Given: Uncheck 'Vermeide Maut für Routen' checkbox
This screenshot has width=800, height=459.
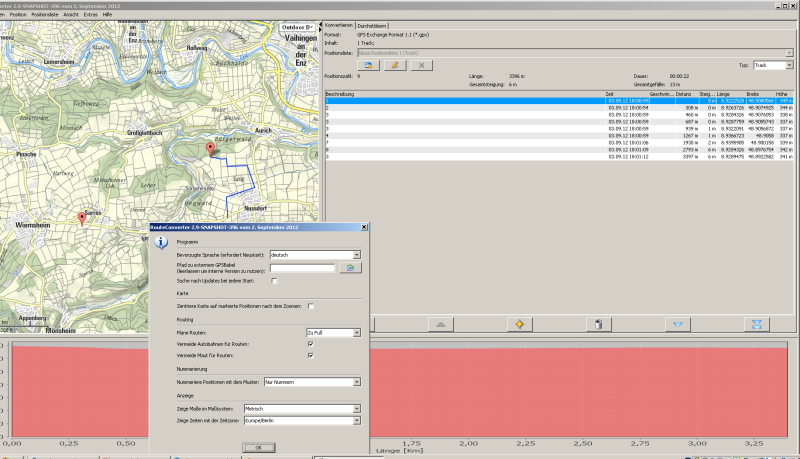Looking at the screenshot, I should coord(311,355).
